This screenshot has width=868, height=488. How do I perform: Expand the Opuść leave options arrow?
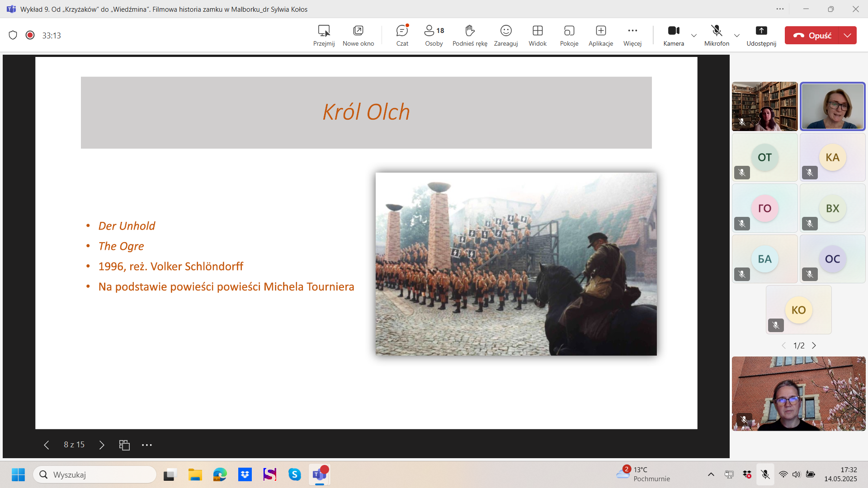tap(847, 35)
